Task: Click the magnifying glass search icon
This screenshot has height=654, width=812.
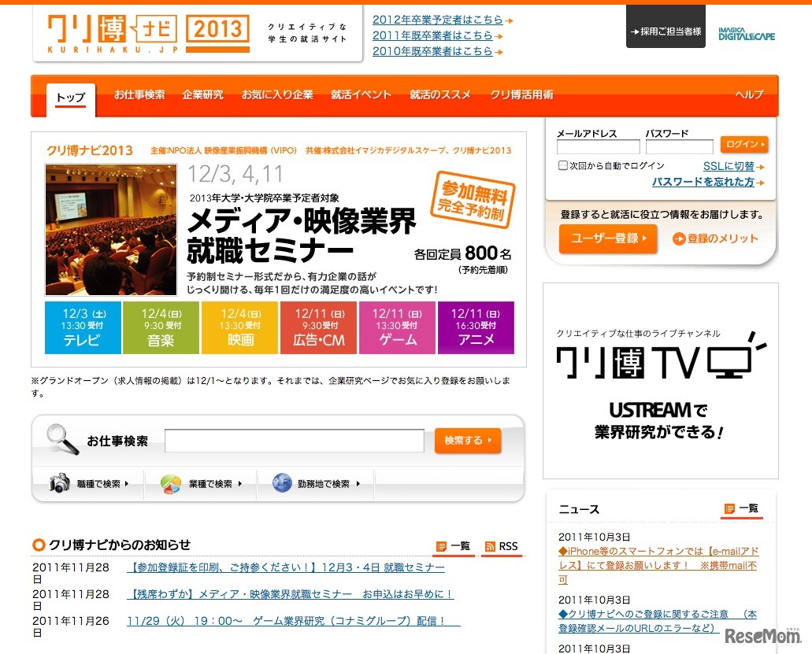Action: 62,439
